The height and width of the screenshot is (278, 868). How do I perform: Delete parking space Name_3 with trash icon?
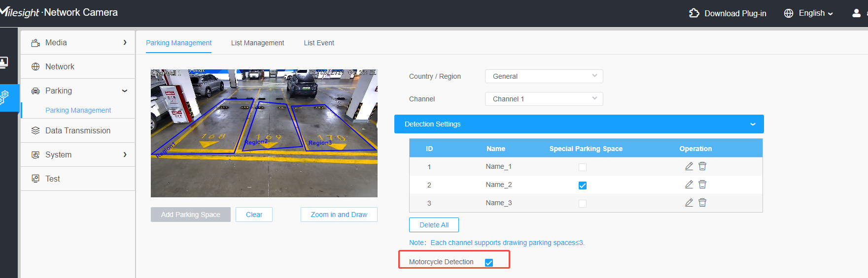click(x=702, y=203)
